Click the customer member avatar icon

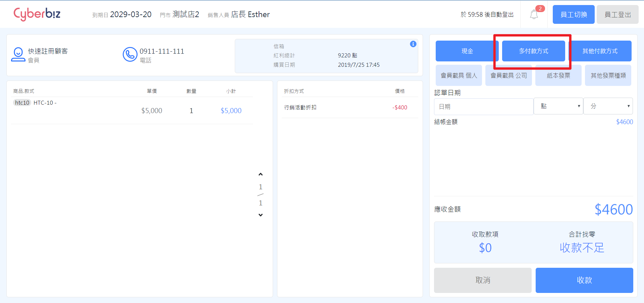tap(18, 54)
